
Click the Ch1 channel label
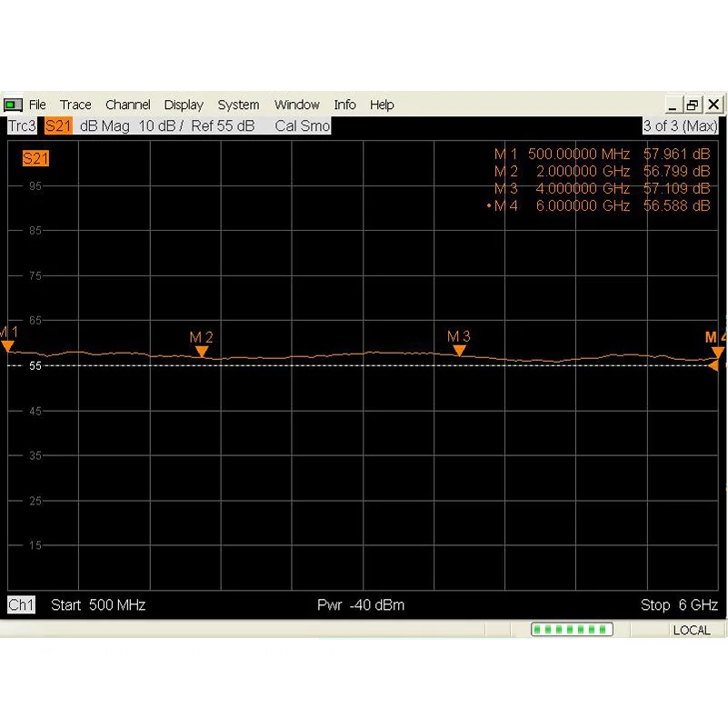click(21, 604)
